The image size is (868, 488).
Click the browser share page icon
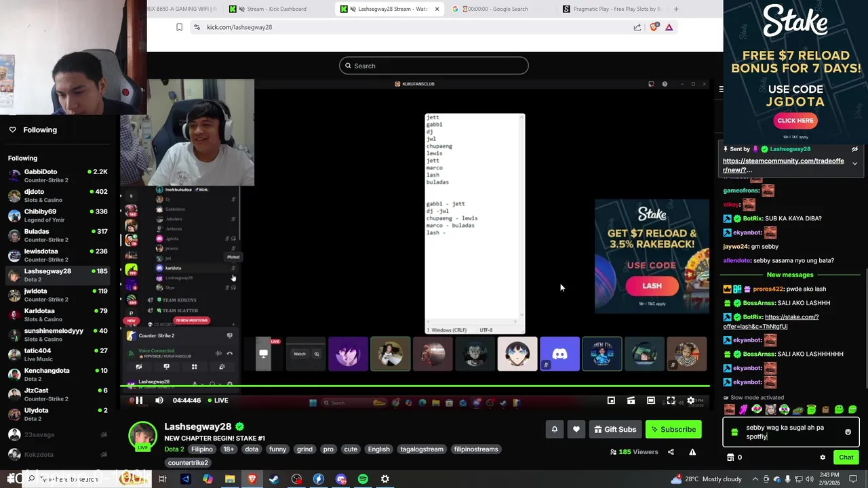coord(637,27)
